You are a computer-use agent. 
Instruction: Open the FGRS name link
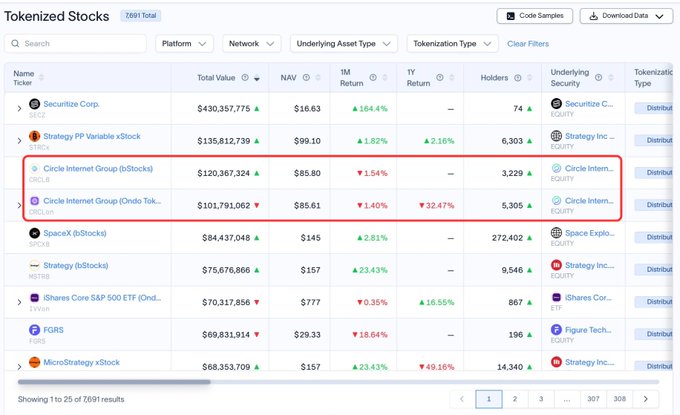click(x=53, y=330)
